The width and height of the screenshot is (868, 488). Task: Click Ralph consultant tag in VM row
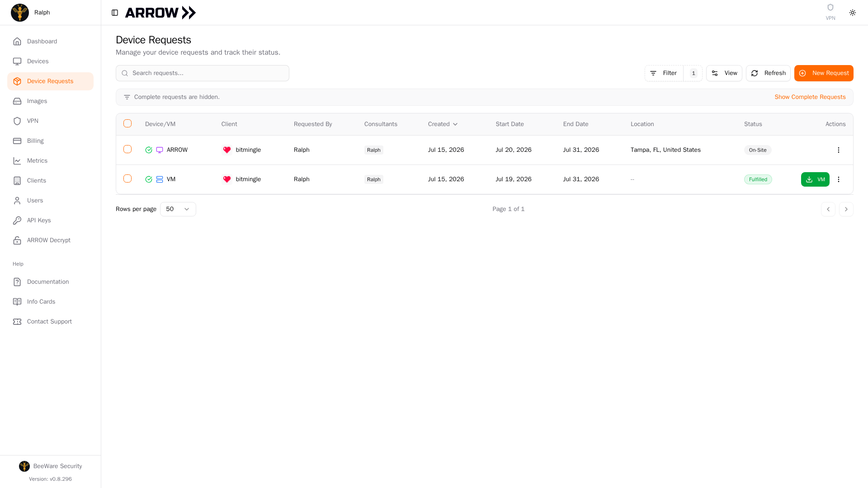tap(373, 179)
